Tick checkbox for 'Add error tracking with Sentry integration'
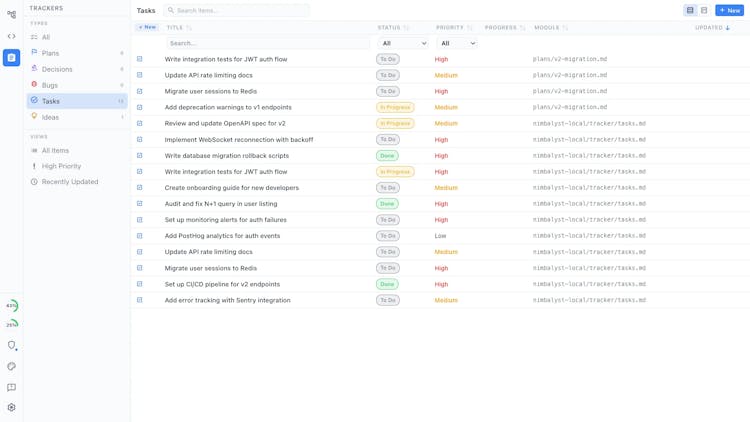The width and height of the screenshot is (750, 422). pos(140,300)
